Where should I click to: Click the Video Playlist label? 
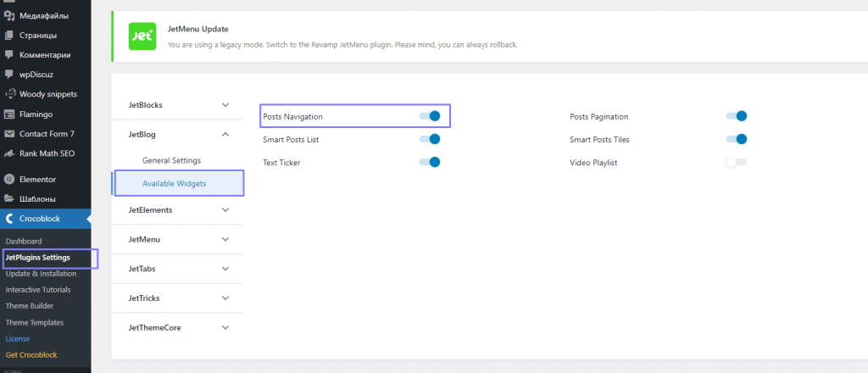click(593, 163)
